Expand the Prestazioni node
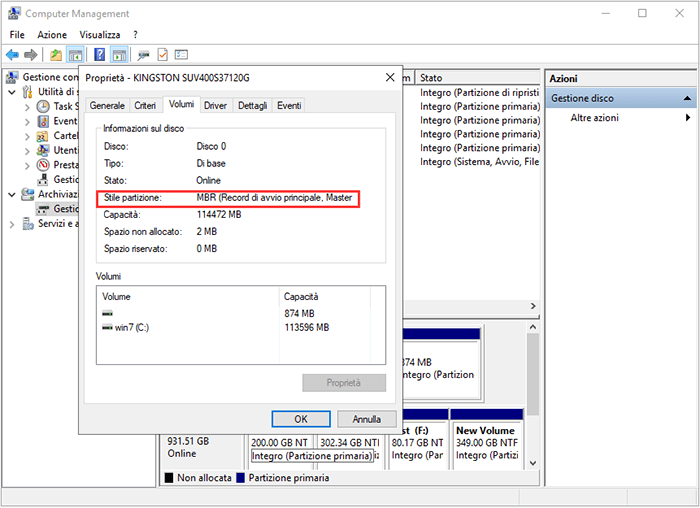Screen dimensions: 700x508 click(x=27, y=166)
